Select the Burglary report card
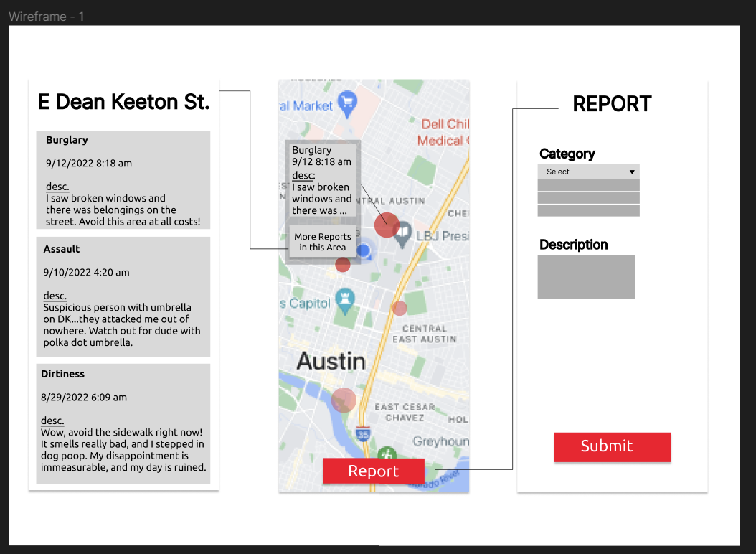Viewport: 756px width, 554px height. 123,179
